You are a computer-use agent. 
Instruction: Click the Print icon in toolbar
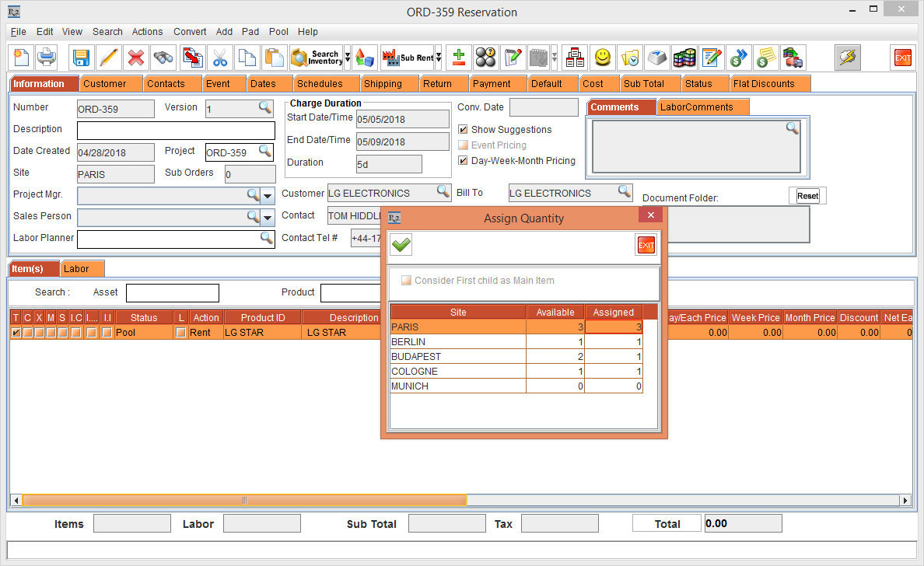(x=47, y=58)
